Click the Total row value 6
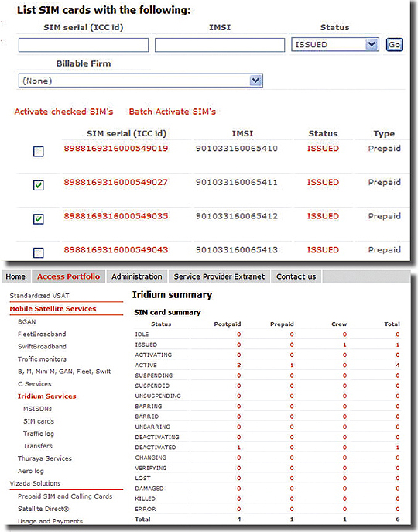 pos(398,520)
